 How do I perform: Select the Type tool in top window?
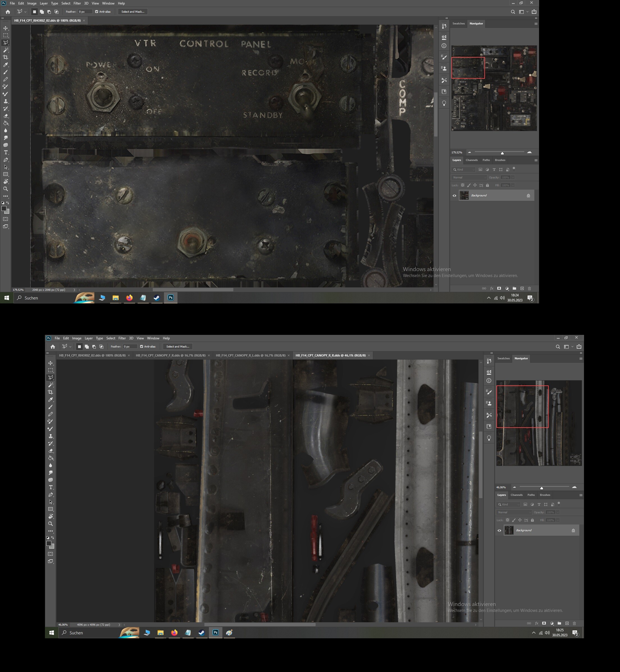tap(6, 152)
